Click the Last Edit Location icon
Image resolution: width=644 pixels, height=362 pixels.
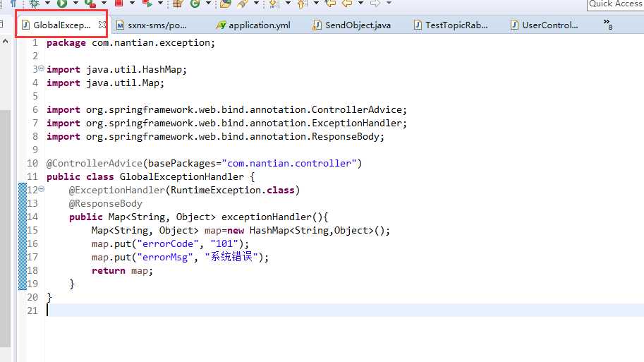[330, 4]
